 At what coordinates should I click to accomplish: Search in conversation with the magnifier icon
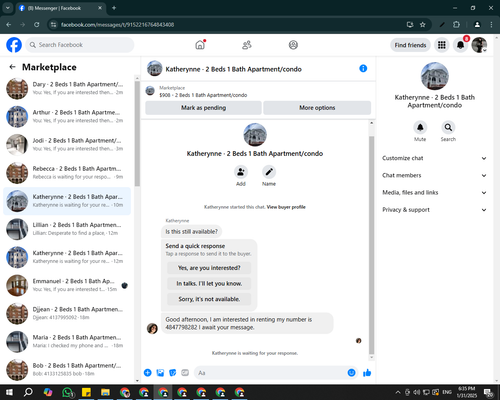(448, 127)
